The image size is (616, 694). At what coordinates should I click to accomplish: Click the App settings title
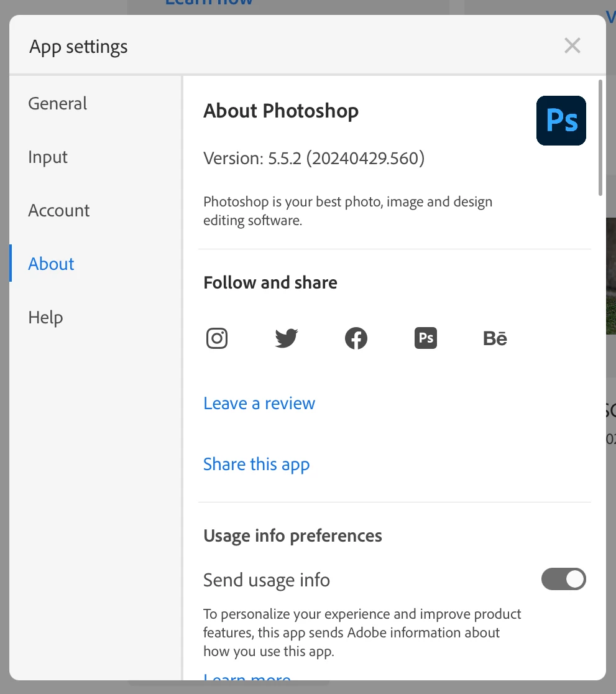click(x=78, y=47)
